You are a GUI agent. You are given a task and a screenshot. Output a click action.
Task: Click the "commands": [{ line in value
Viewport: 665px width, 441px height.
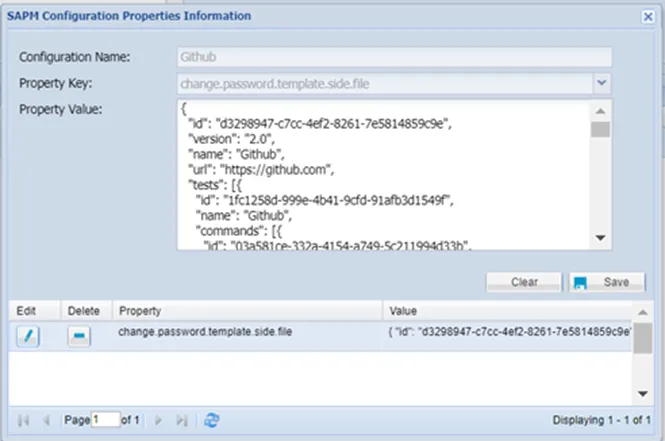point(238,231)
